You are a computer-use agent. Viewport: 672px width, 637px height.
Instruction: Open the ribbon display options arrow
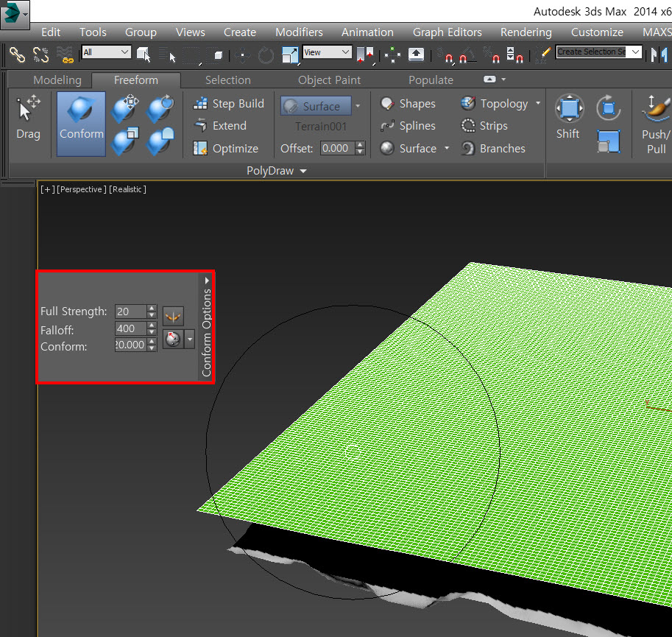[x=503, y=80]
